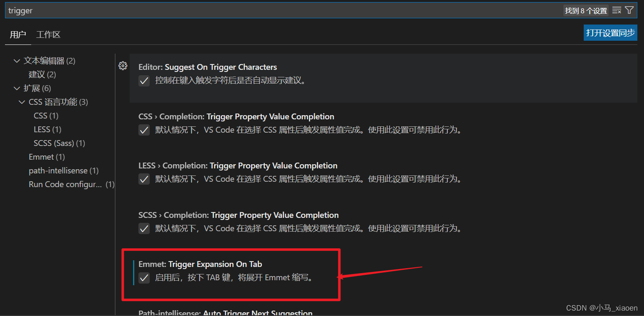Viewport: 644px width, 316px height.
Task: Switch to the 工作区 settings tab
Action: point(48,35)
